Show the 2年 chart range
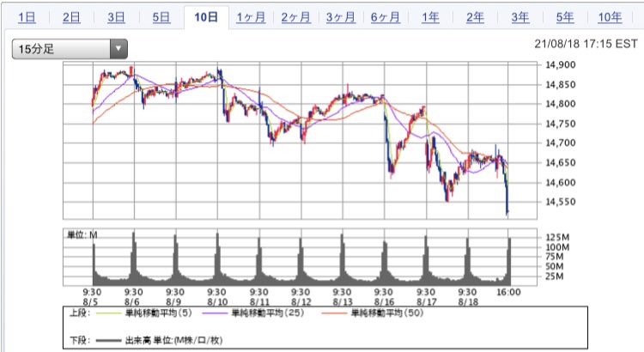644x352 pixels. coord(475,17)
